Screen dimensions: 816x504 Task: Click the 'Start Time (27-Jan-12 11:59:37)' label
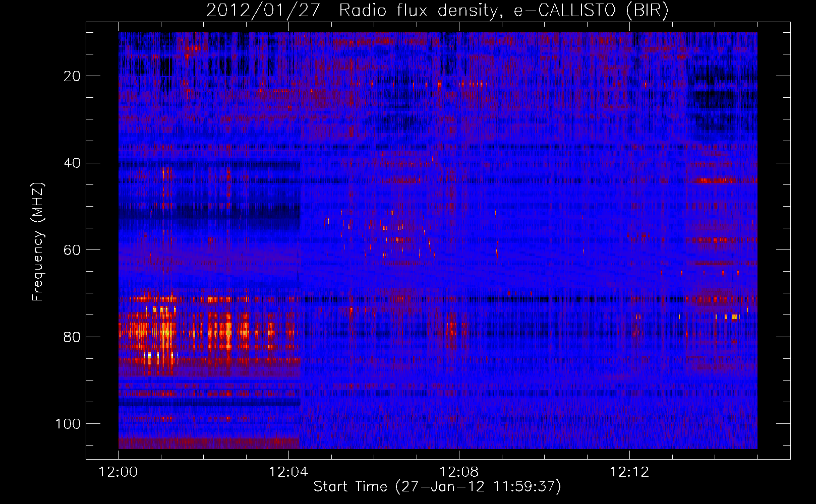pyautogui.click(x=437, y=487)
